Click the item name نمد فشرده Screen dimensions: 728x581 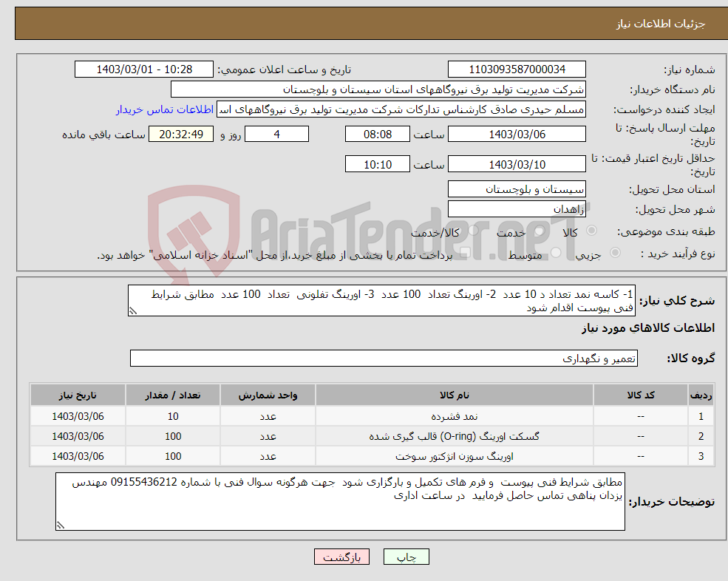click(455, 417)
